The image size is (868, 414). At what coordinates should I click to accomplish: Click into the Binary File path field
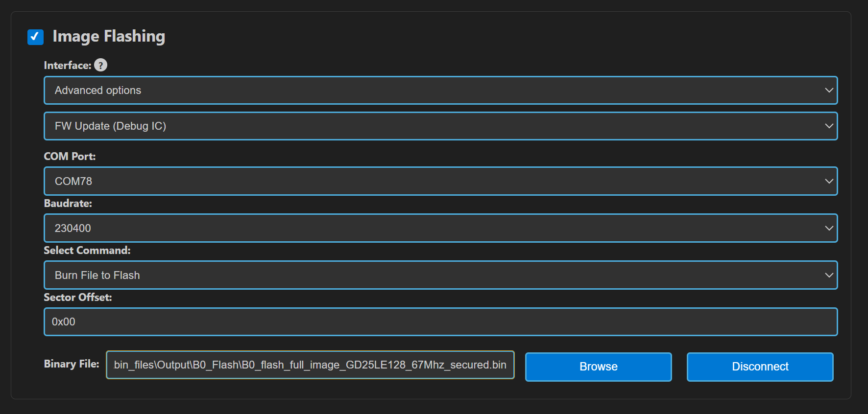310,365
